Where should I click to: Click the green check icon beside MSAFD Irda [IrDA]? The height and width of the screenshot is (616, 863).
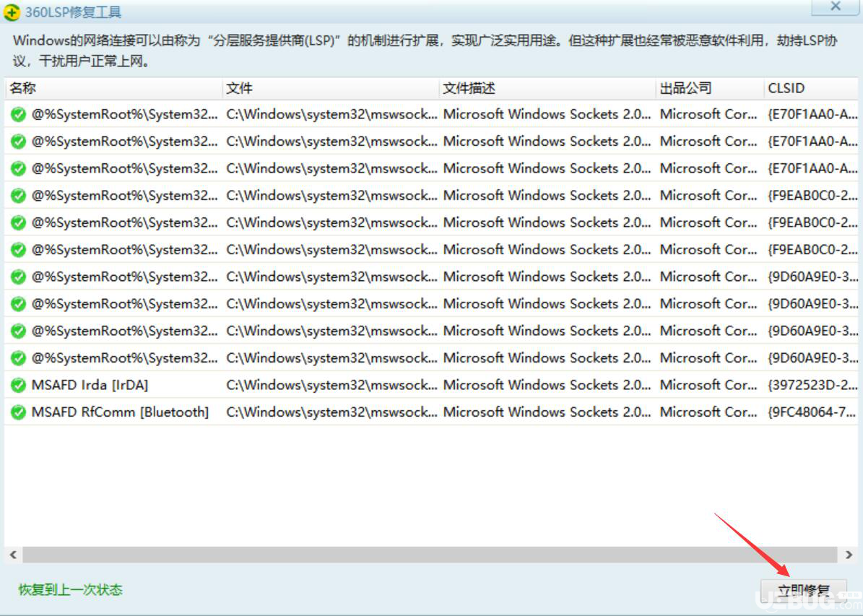tap(18, 385)
